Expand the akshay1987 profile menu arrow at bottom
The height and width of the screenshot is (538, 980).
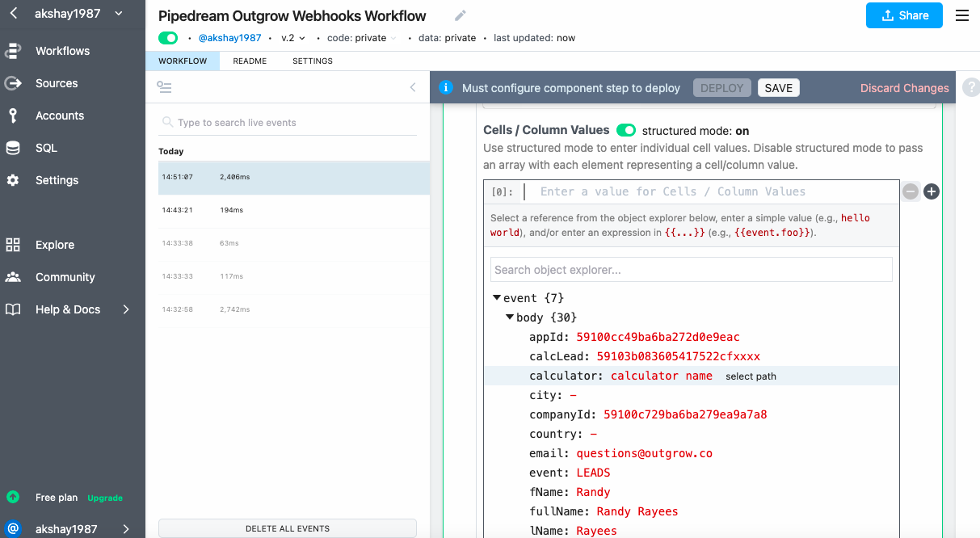(x=126, y=529)
